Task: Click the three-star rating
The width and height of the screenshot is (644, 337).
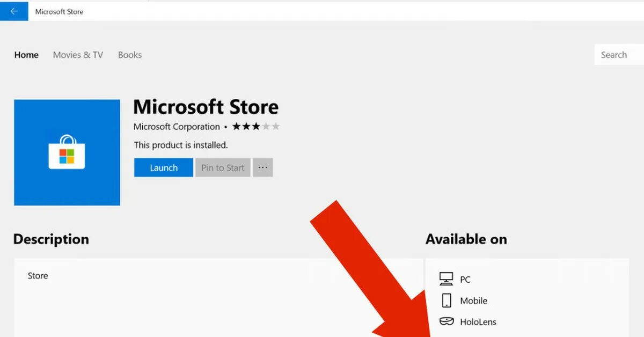Action: tap(256, 127)
